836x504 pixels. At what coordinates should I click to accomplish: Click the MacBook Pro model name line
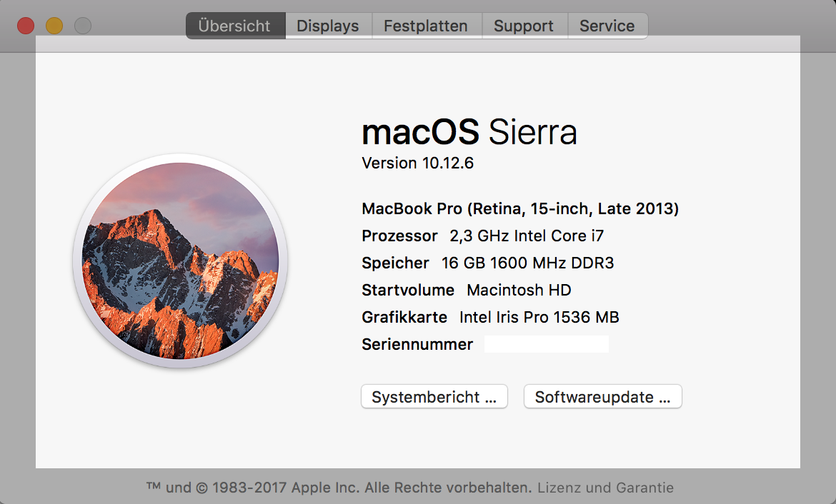click(x=520, y=209)
